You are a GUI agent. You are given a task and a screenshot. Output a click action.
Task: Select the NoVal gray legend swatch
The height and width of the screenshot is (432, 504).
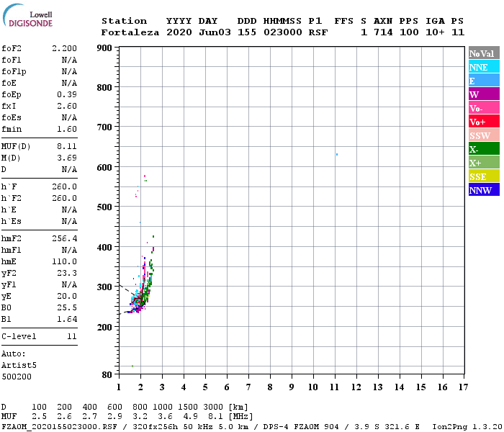484,53
